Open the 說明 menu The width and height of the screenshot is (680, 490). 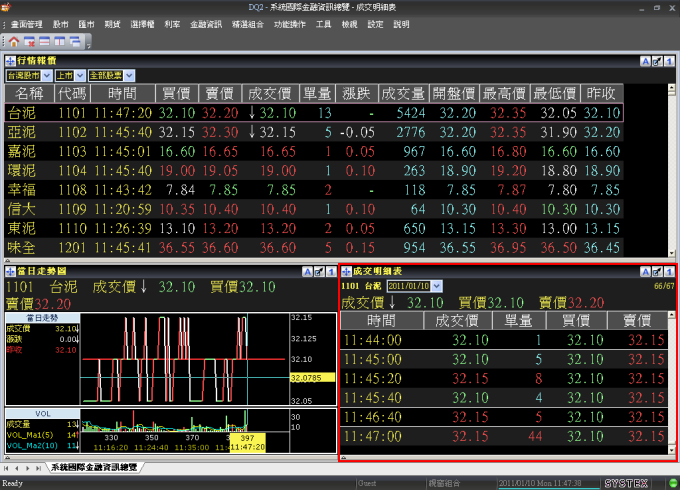pos(401,24)
